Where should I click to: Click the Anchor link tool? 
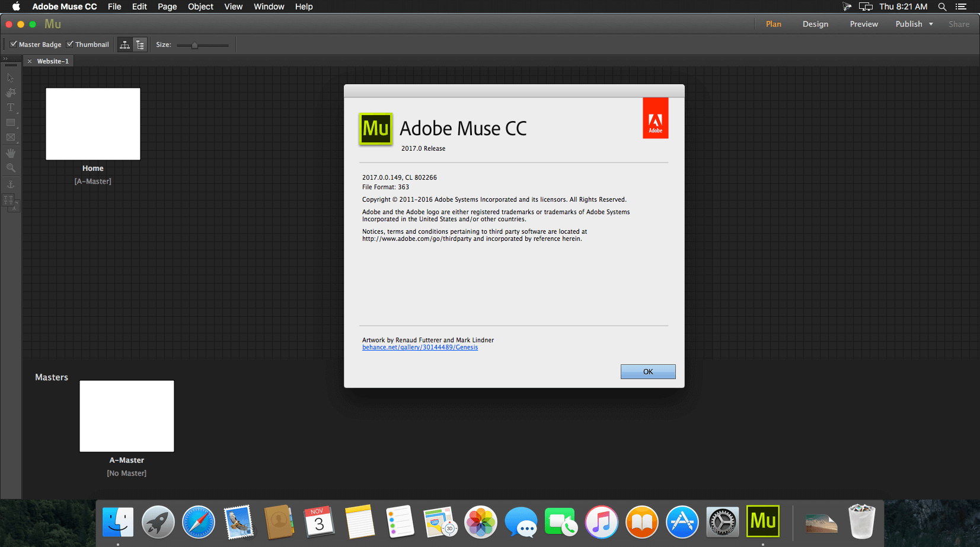11,185
